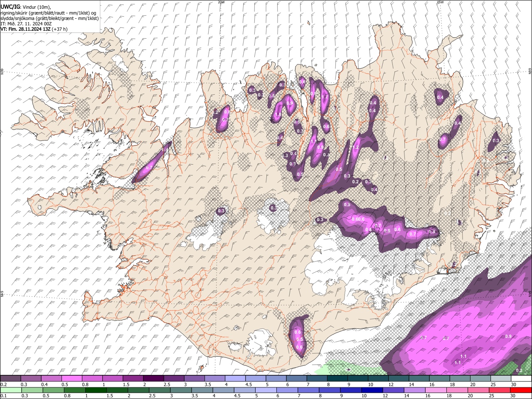Click the '15W' longitude label at top
The height and width of the screenshot is (399, 532).
tap(440, 2)
